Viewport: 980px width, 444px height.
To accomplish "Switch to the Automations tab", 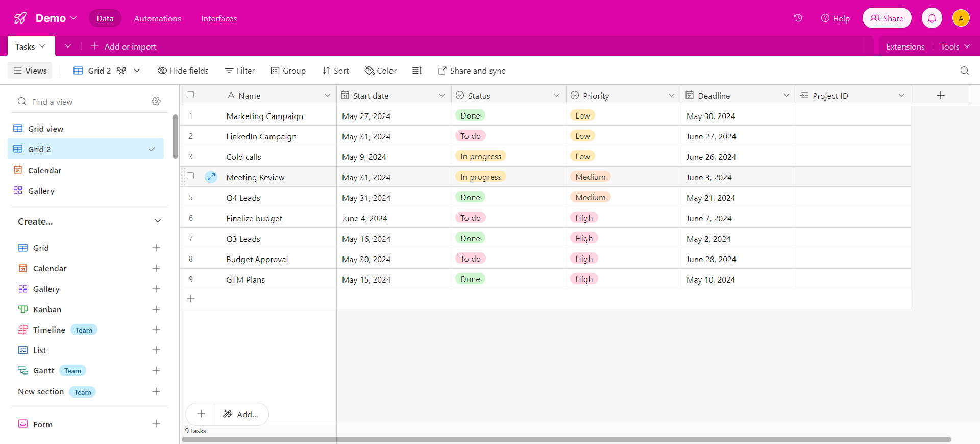I will pyautogui.click(x=158, y=18).
